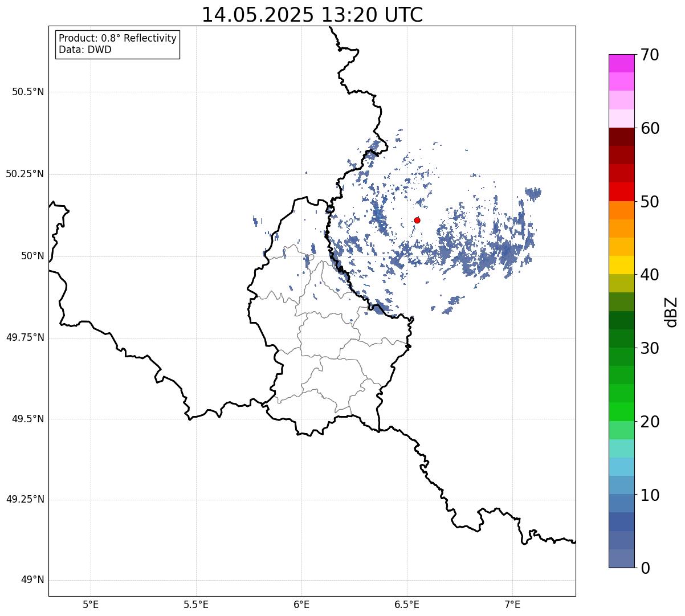Click the red radar site marker dot

point(417,220)
